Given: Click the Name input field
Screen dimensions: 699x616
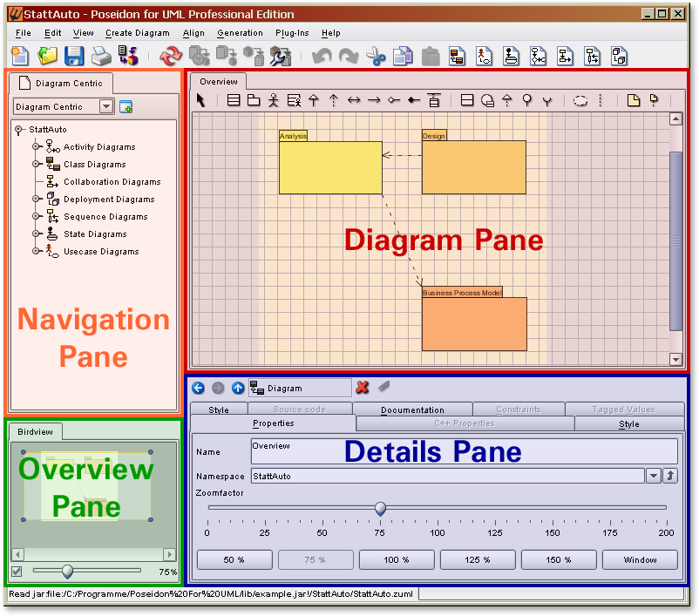Looking at the screenshot, I should pyautogui.click(x=463, y=451).
